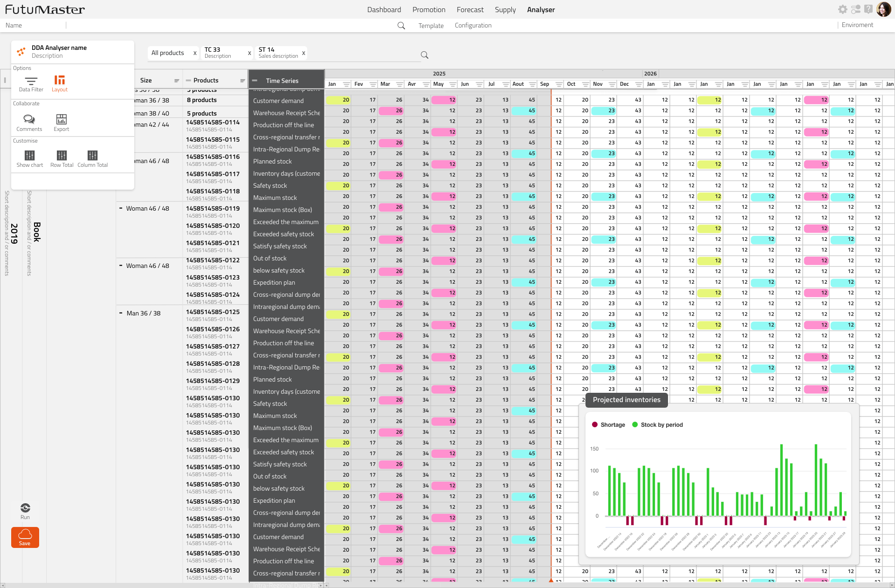This screenshot has height=588, width=895.
Task: Run the analyser
Action: click(x=25, y=510)
